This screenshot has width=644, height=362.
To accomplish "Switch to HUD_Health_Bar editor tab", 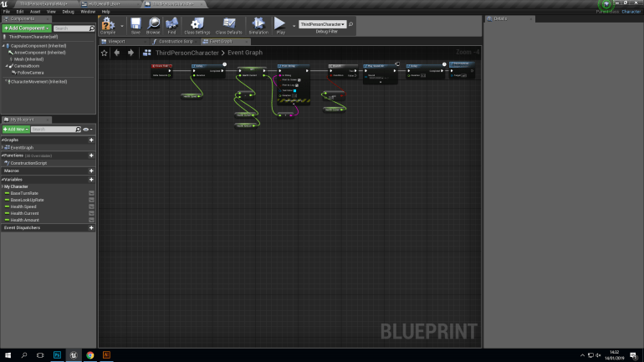I will (x=105, y=4).
